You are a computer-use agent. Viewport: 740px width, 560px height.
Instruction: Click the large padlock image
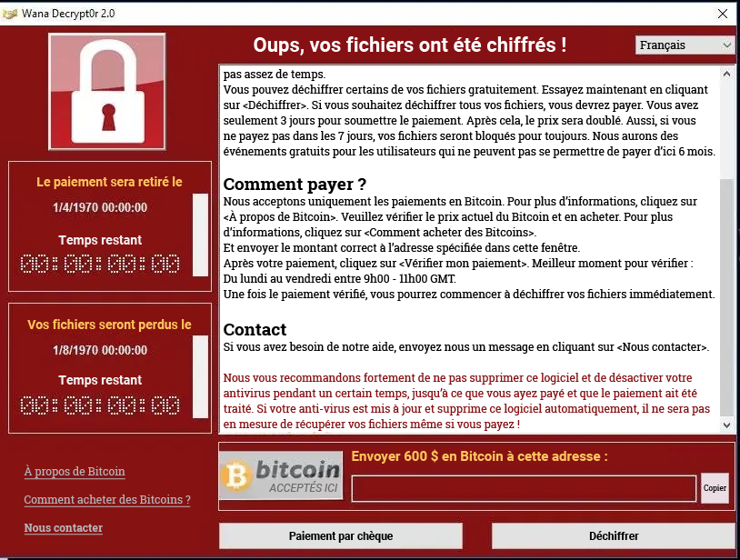107,92
